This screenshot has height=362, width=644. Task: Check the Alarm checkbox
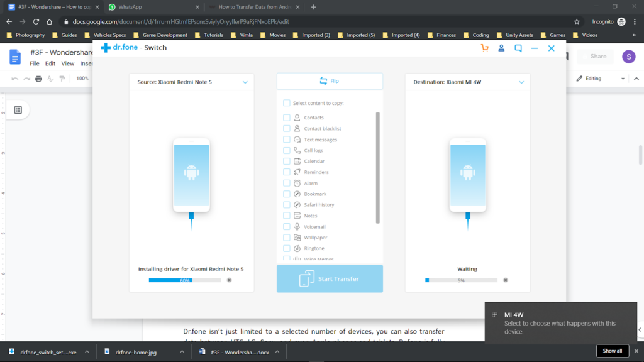287,183
